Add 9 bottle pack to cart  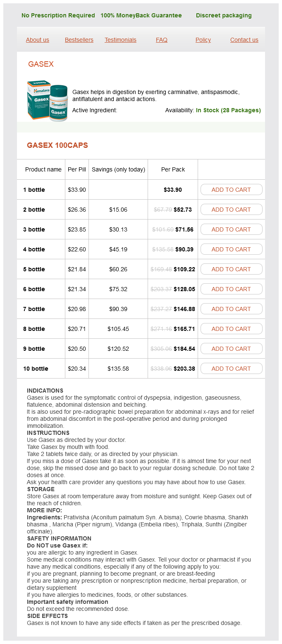tap(231, 349)
